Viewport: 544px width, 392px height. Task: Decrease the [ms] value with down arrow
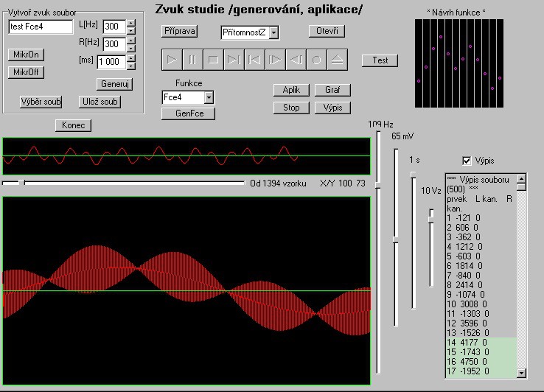coord(131,66)
